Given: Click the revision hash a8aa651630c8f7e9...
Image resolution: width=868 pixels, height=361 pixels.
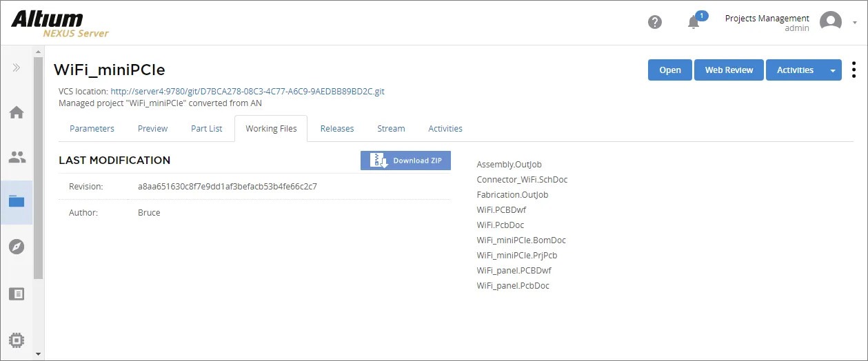Looking at the screenshot, I should (228, 187).
